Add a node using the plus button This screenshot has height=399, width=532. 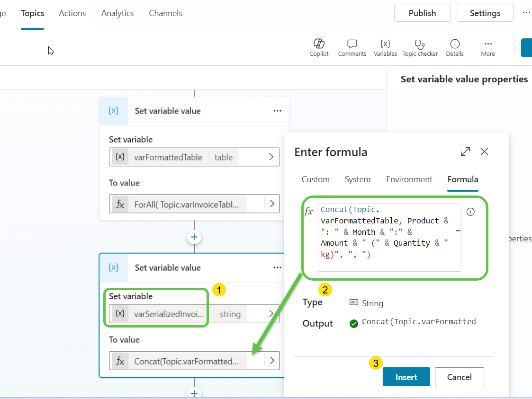194,237
